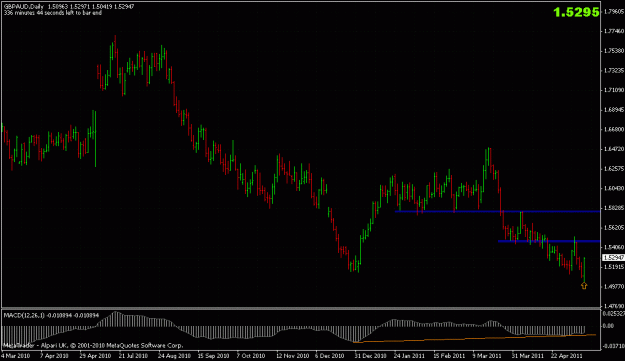Click the 1.58285 price axis label

(x=613, y=208)
